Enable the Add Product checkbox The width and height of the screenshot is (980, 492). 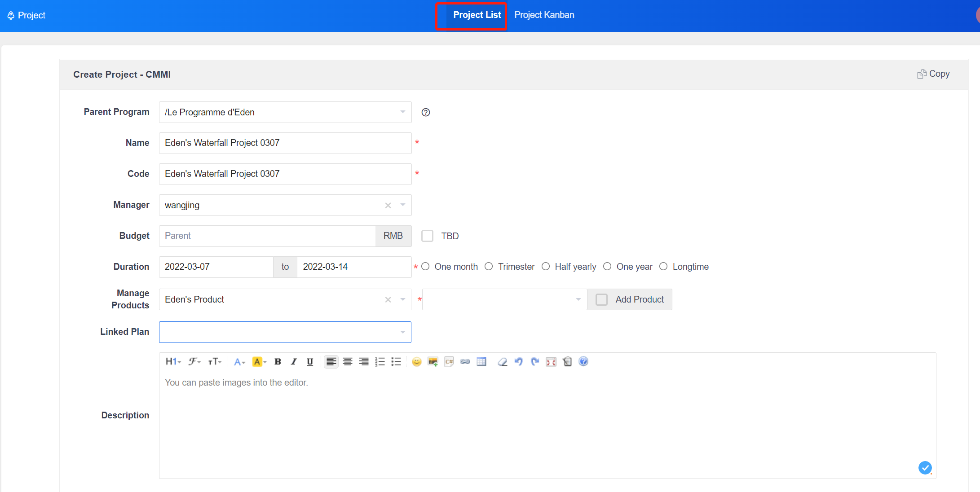(x=601, y=299)
